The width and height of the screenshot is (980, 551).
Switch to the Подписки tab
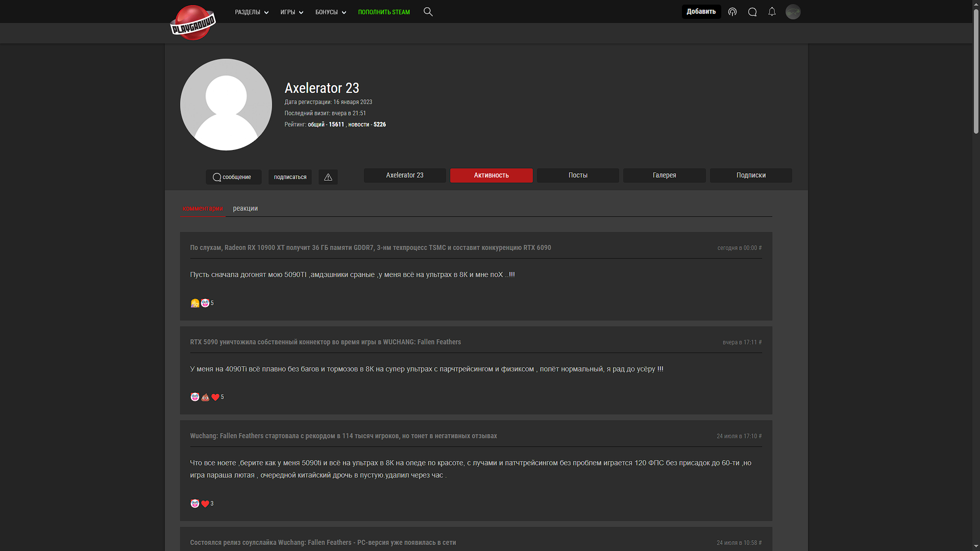pyautogui.click(x=751, y=175)
